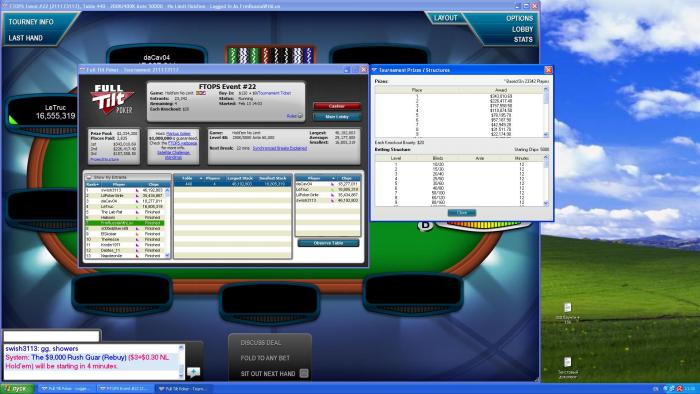This screenshot has width=700, height=394.
Task: Click Award column header in Prizes
Action: coord(500,90)
